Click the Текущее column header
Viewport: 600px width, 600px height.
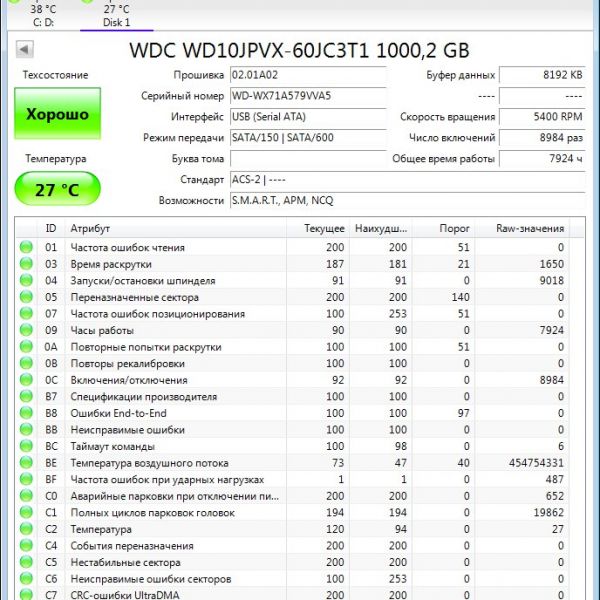click(317, 228)
